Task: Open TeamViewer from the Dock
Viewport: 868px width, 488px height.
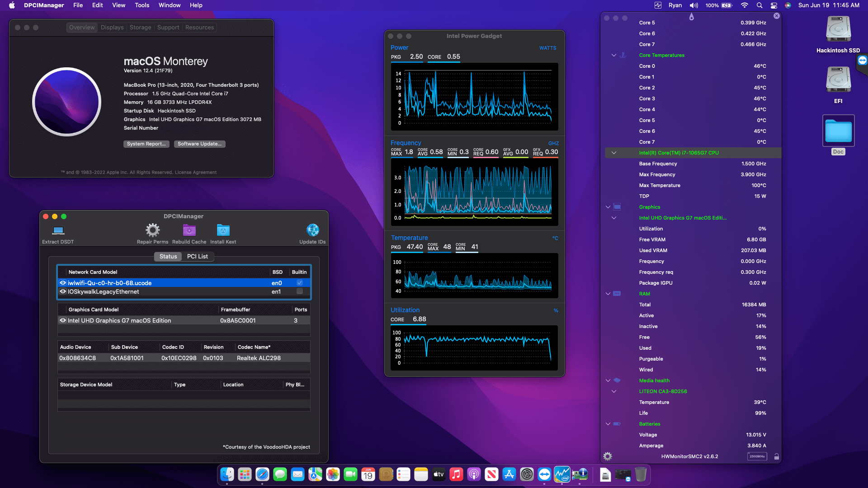Action: pyautogui.click(x=544, y=474)
